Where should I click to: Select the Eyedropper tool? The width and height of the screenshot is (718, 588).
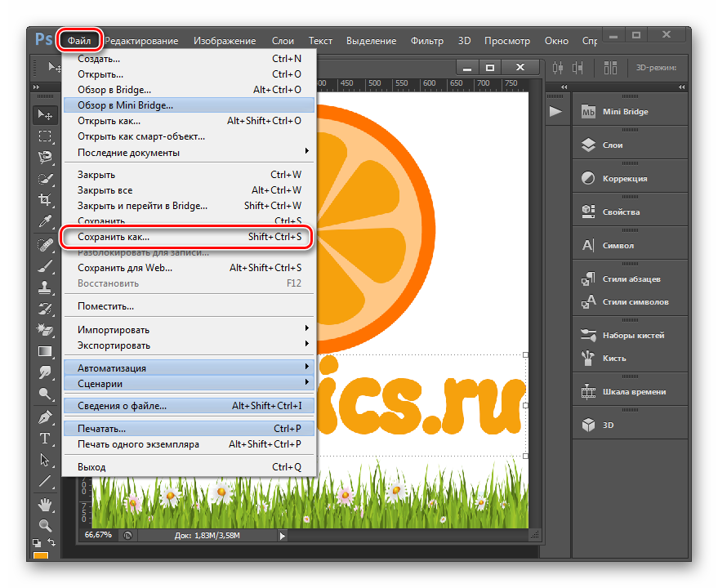pyautogui.click(x=45, y=220)
